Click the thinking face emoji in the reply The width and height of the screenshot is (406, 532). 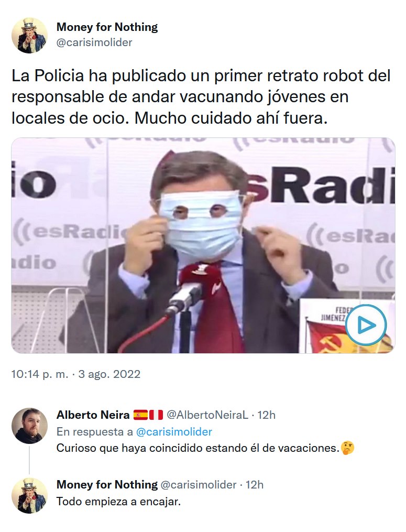pos(348,448)
